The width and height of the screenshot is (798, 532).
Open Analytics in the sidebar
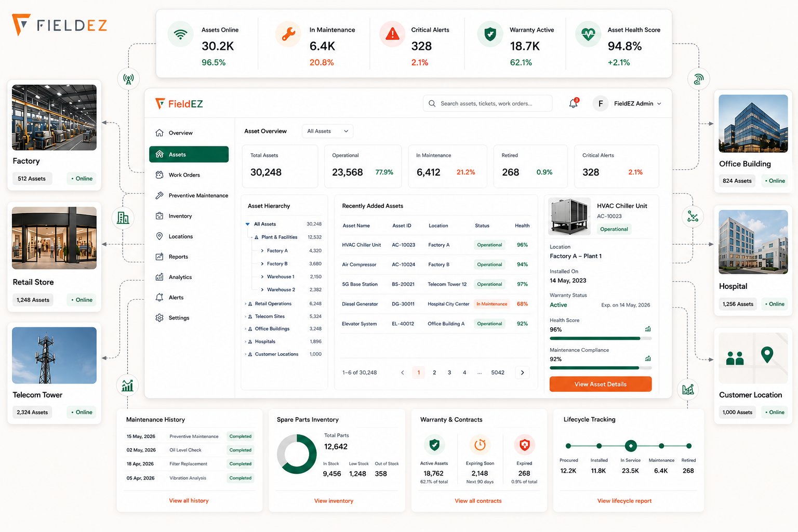click(189, 277)
